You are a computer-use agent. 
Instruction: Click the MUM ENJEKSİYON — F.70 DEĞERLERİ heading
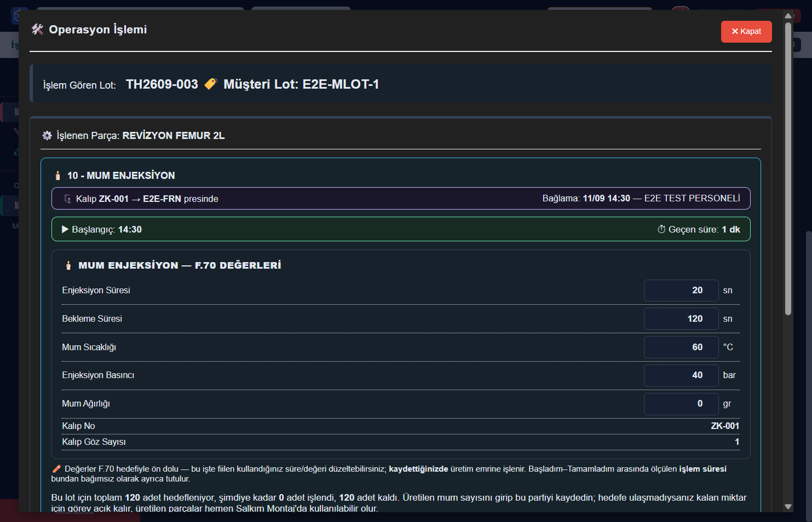(x=180, y=265)
